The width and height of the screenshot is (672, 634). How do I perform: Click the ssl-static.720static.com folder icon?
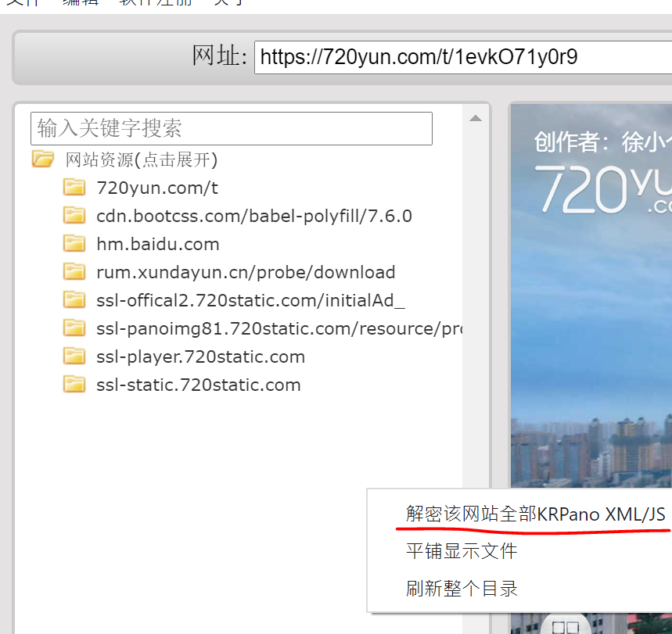pos(74,384)
